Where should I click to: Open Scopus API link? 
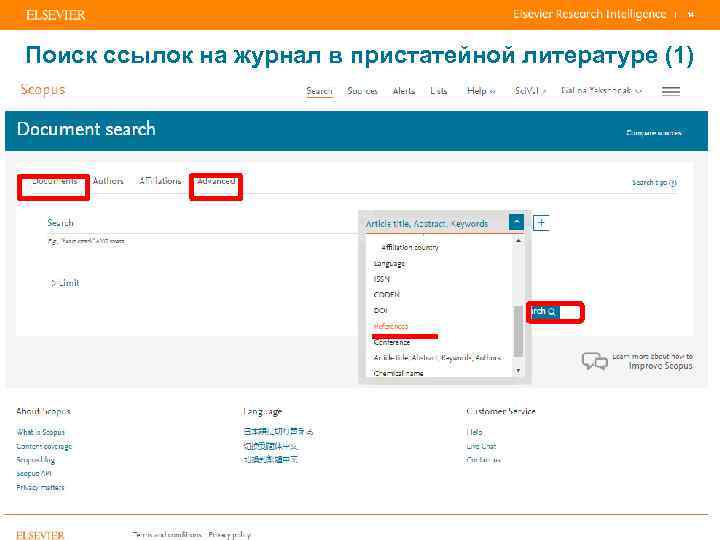pos(34,473)
